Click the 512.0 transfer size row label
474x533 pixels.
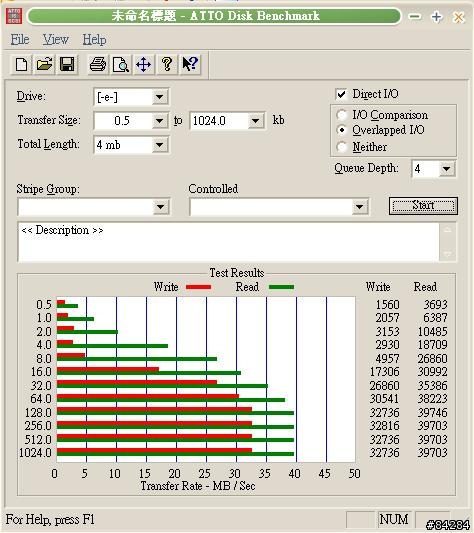[38, 440]
